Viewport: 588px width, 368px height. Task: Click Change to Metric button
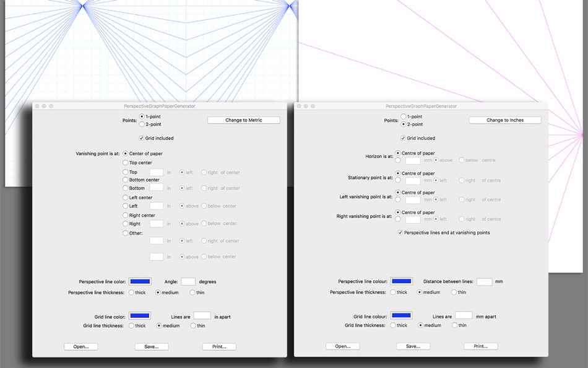[x=244, y=120]
